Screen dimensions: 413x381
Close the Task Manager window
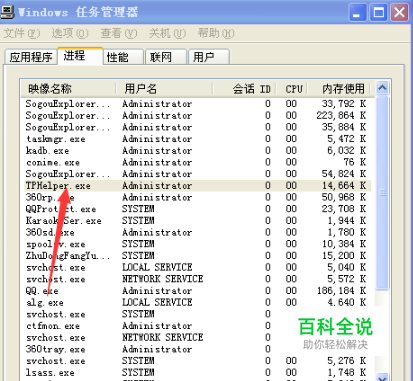pyautogui.click(x=399, y=12)
